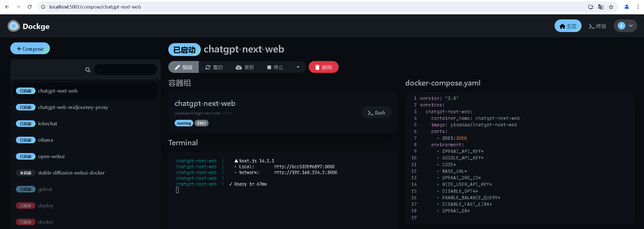
Task: Click the 'OPENAI_API_KEY=' yaml line
Action: (x=460, y=151)
